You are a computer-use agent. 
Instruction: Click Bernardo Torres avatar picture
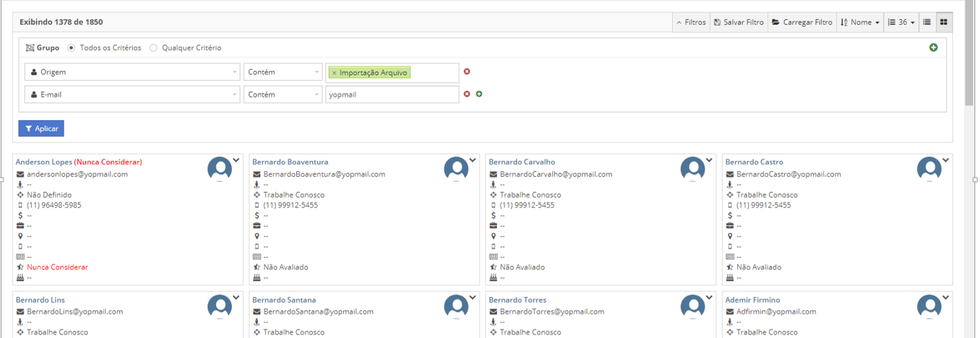coord(693,307)
